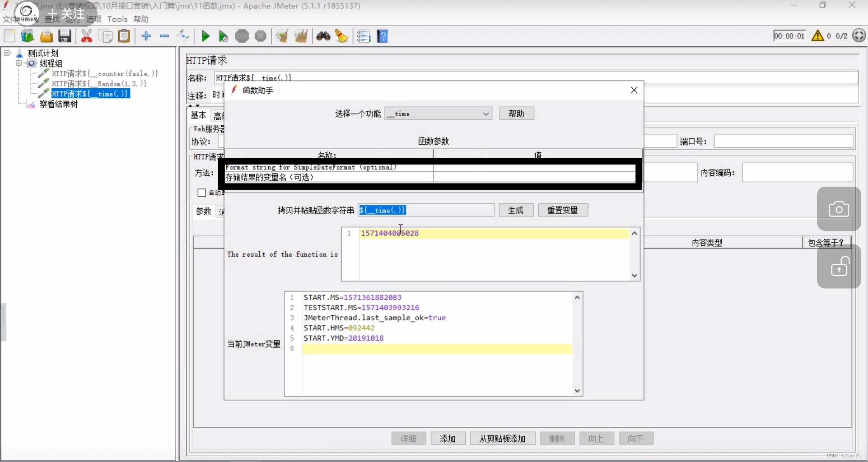
Task: Switch to the 基本 tab
Action: [x=198, y=115]
